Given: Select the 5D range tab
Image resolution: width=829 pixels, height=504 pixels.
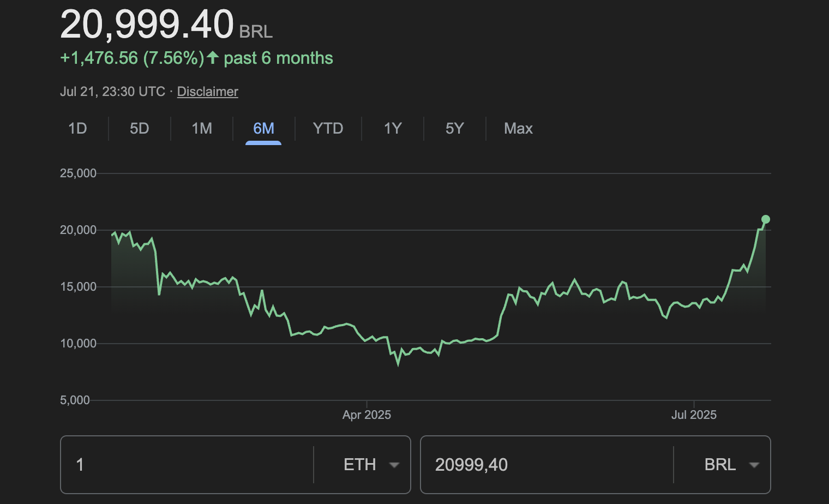Looking at the screenshot, I should 140,129.
